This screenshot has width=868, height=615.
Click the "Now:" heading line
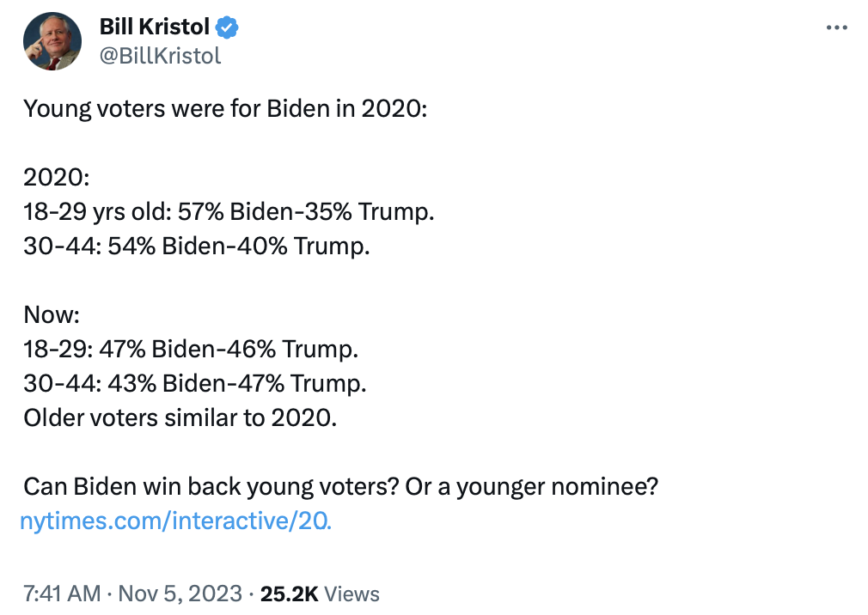point(52,315)
